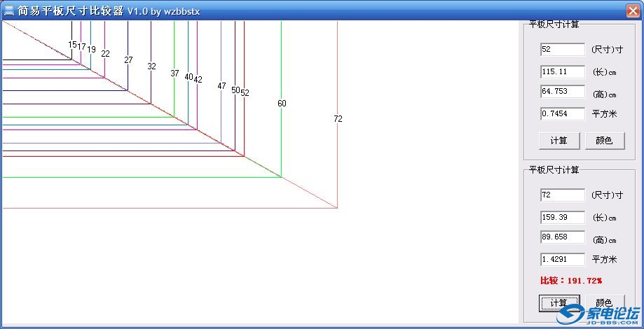Click the 22 size label in the diagram

click(x=105, y=53)
